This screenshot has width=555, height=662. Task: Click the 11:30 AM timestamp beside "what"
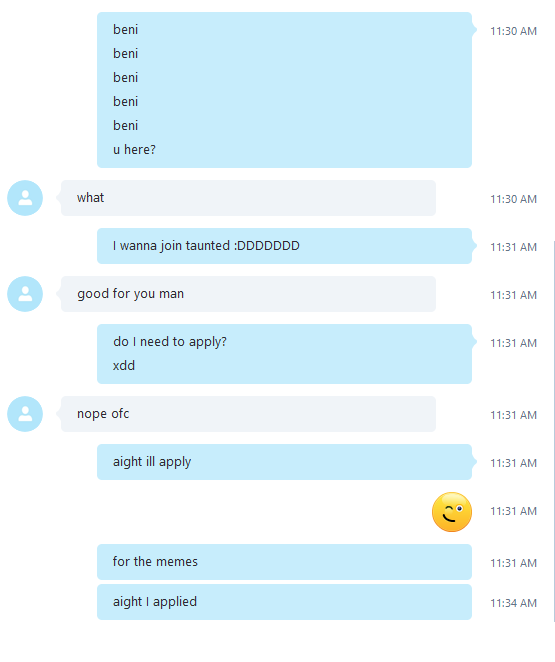pyautogui.click(x=513, y=199)
